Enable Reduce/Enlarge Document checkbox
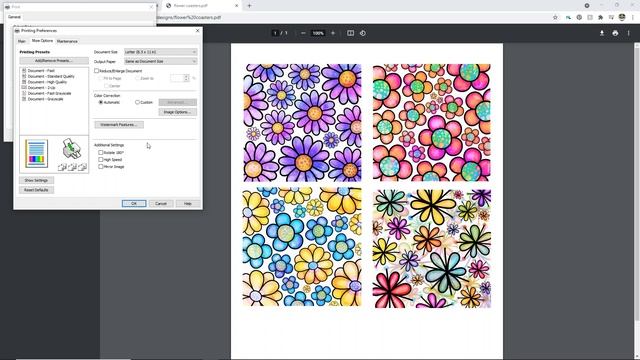Screen dimensions: 640x360 pos(97,71)
